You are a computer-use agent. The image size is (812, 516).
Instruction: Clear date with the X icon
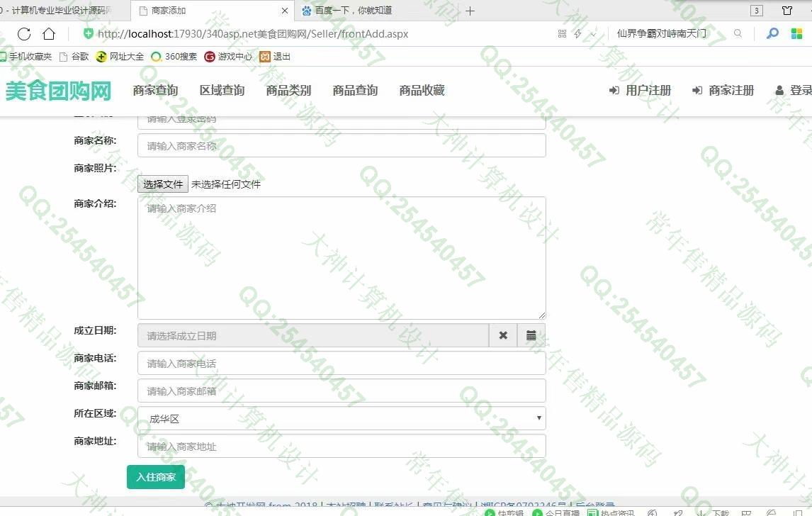pyautogui.click(x=503, y=336)
